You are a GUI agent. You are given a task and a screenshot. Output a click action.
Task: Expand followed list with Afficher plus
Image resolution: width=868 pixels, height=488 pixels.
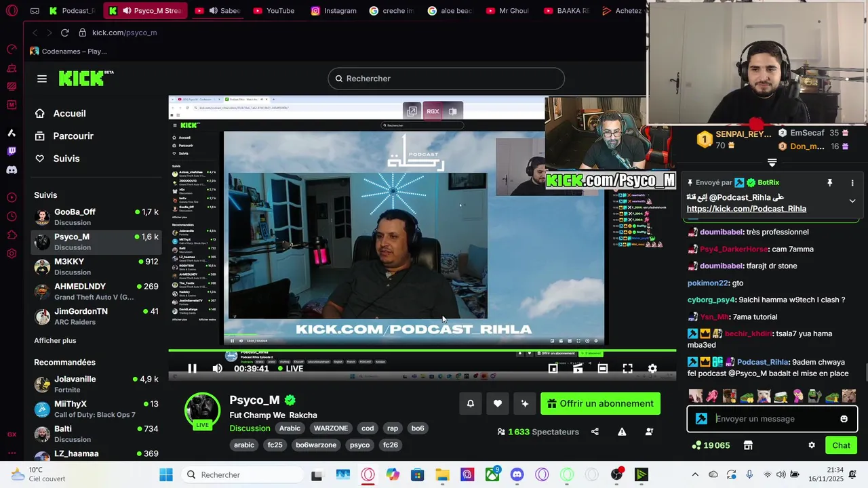[55, 340]
